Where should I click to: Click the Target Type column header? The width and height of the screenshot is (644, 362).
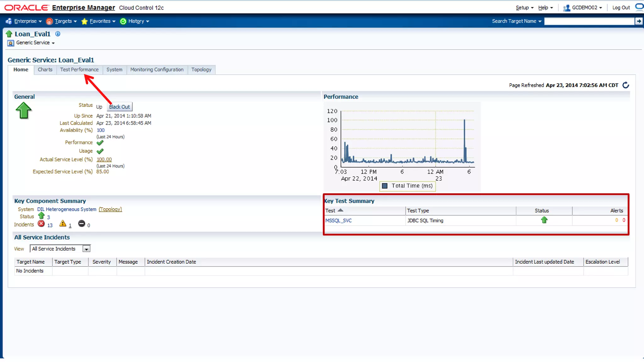tap(70, 262)
